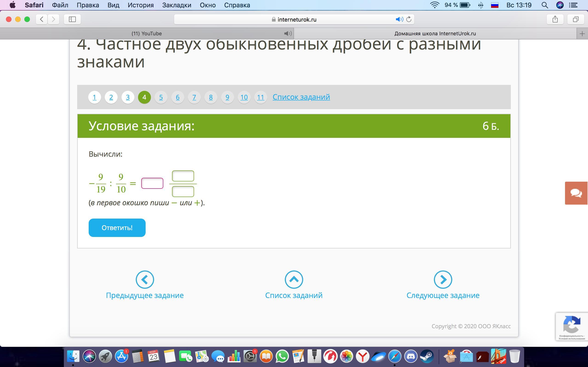This screenshot has width=588, height=367.
Task: Click the up-arrow task list circle icon
Action: tap(294, 279)
